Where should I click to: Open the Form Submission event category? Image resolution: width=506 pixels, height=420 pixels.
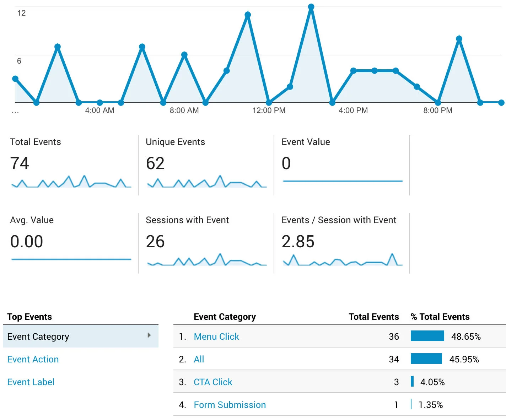pos(230,405)
